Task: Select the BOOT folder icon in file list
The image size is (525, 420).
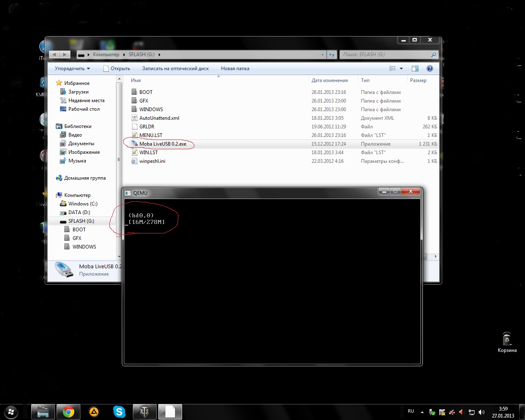Action: click(x=134, y=92)
